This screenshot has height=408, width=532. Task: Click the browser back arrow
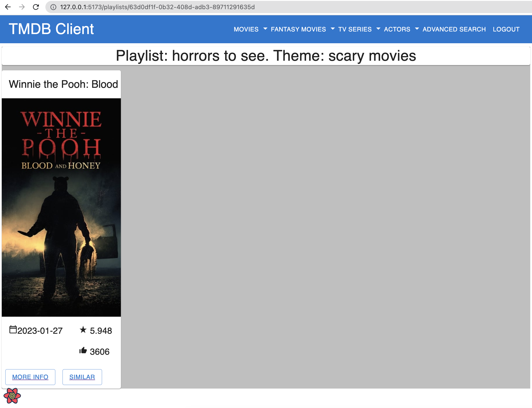[x=8, y=7]
